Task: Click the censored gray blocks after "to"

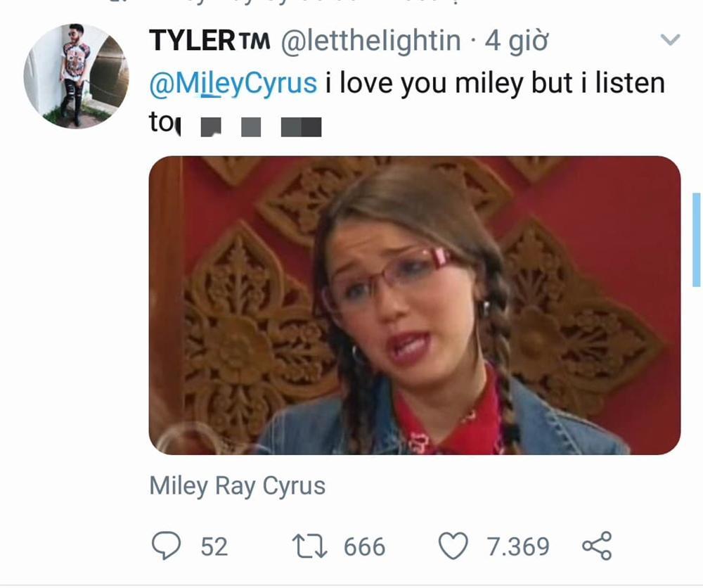Action: (x=261, y=127)
